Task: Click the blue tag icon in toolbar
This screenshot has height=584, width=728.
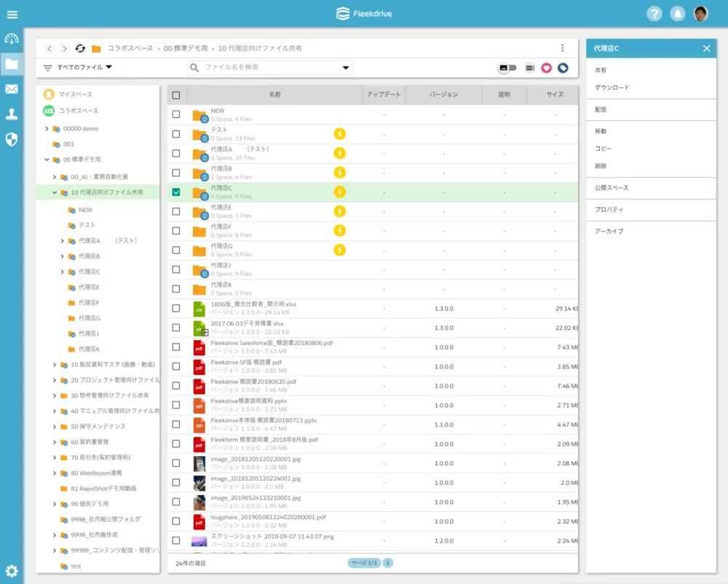Action: click(x=563, y=68)
